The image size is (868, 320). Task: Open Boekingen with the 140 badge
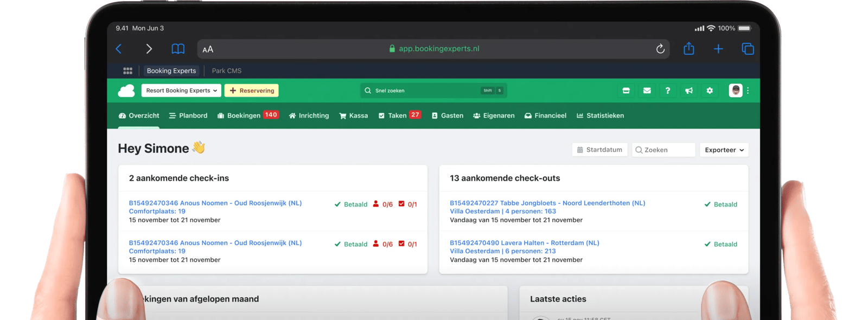tap(248, 116)
